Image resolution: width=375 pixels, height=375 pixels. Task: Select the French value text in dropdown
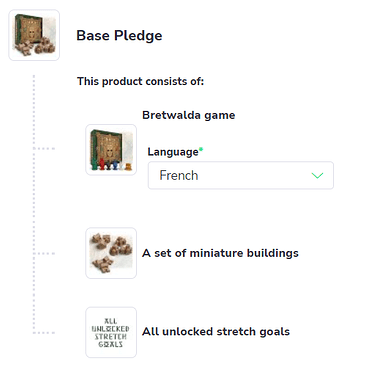tap(179, 175)
